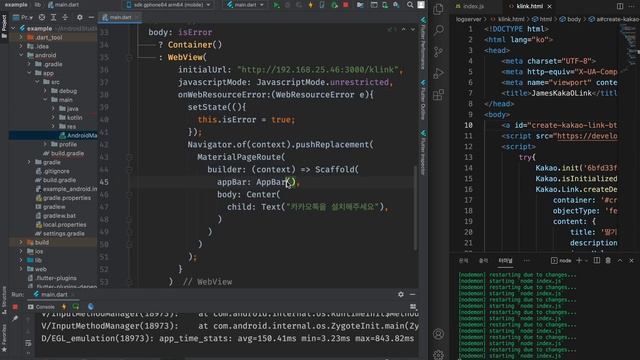
Task: Open VS Code Accounts icon
Action: point(438,334)
